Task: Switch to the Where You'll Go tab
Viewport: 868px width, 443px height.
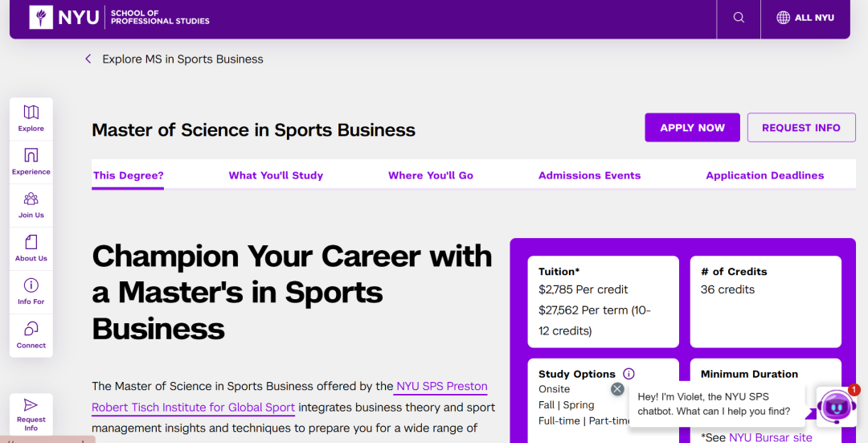Action: click(x=431, y=175)
